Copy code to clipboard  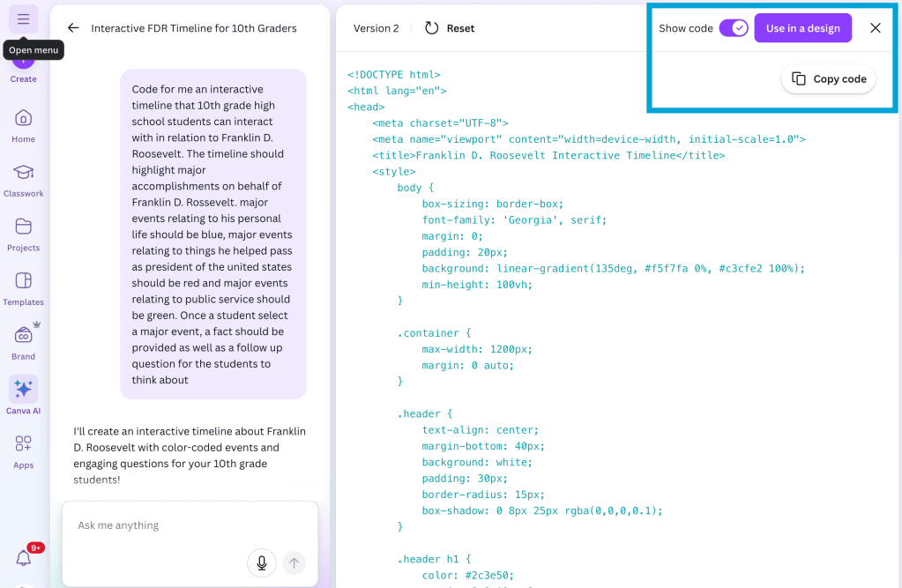[829, 78]
